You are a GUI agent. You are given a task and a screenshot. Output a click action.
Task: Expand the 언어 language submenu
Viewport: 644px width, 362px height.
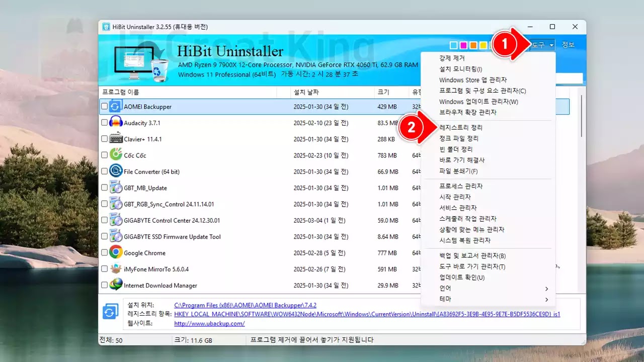tap(488, 289)
